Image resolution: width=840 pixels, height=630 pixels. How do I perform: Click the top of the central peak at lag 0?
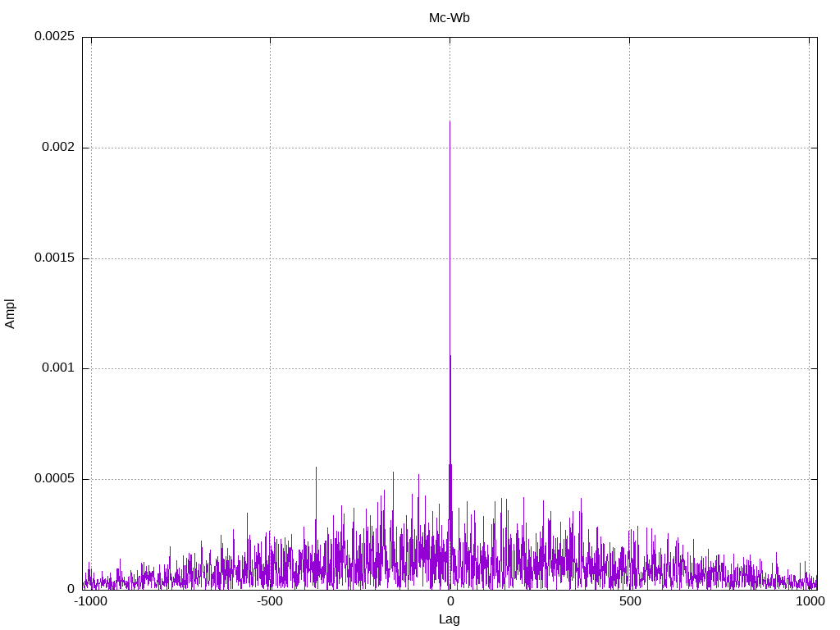pyautogui.click(x=450, y=121)
